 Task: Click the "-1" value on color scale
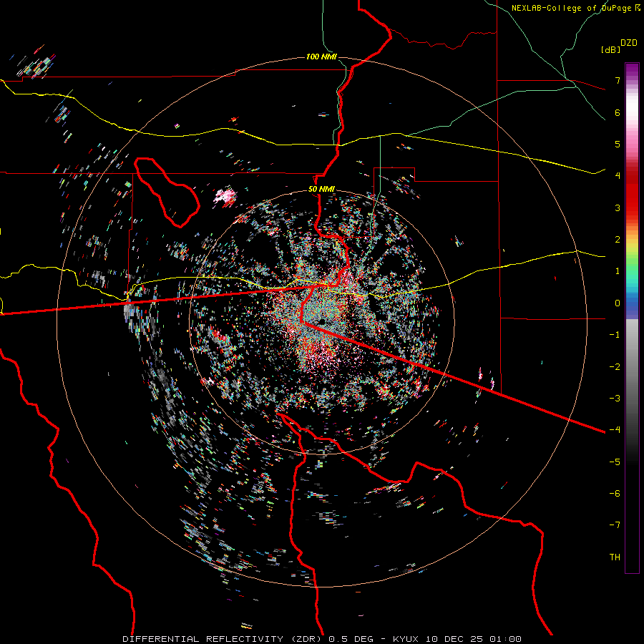click(615, 335)
